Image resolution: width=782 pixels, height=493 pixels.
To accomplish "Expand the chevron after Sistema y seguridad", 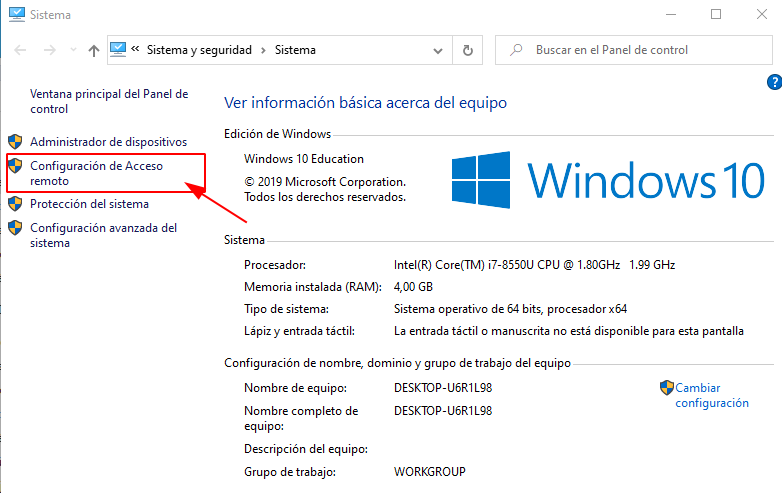I will (263, 50).
